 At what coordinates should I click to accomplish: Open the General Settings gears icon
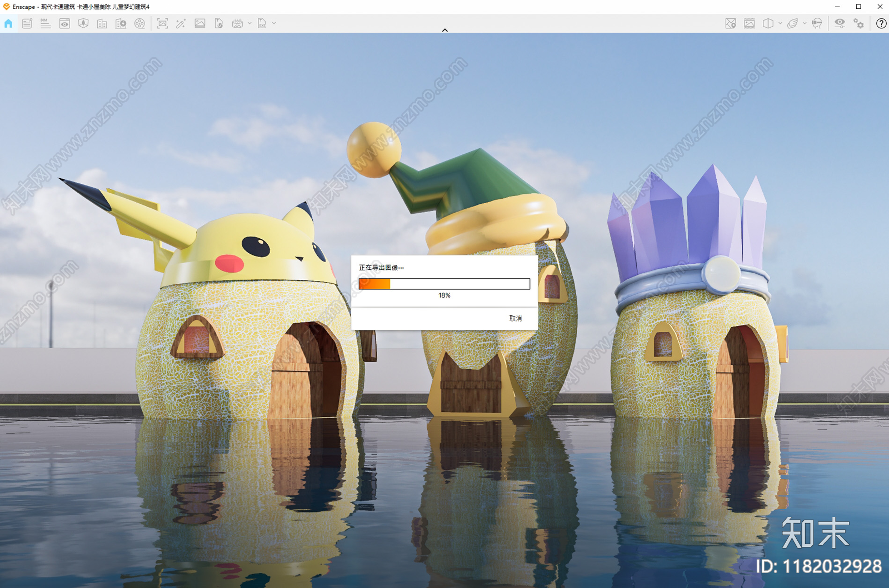tap(859, 23)
